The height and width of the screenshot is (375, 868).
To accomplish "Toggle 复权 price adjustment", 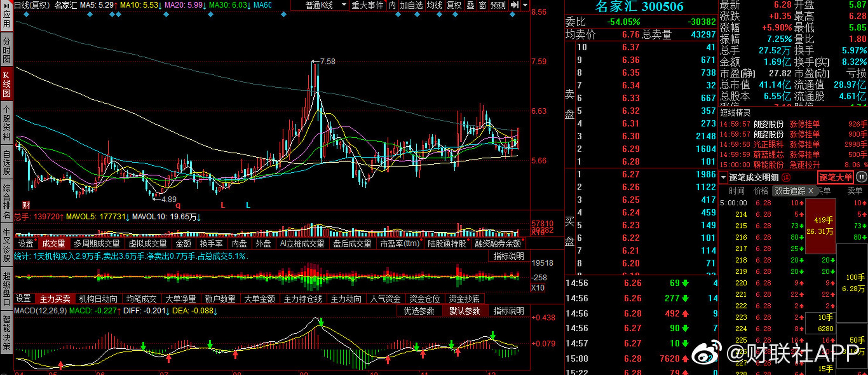I will point(454,5).
